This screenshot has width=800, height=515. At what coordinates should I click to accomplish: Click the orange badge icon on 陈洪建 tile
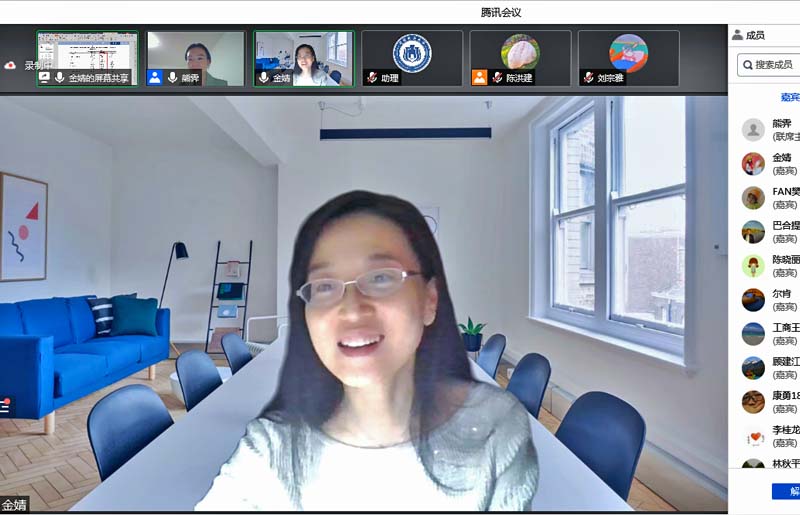tap(479, 77)
